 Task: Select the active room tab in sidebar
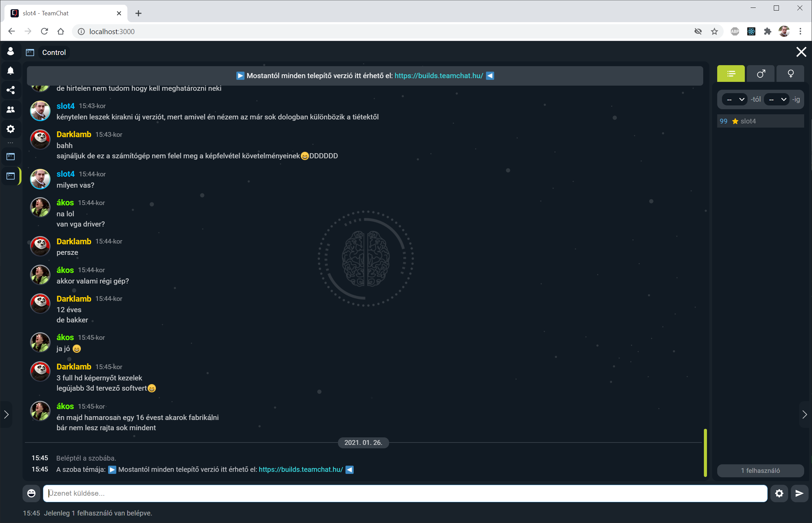coord(11,176)
